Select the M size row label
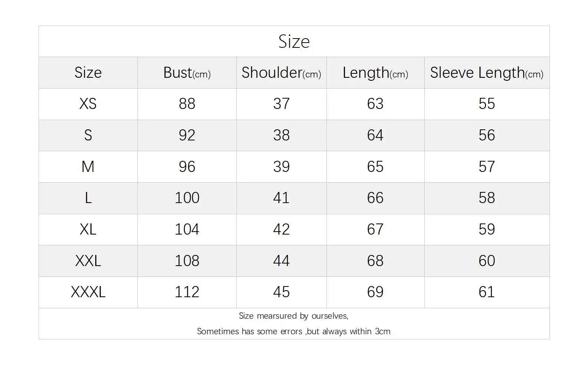 pos(88,167)
